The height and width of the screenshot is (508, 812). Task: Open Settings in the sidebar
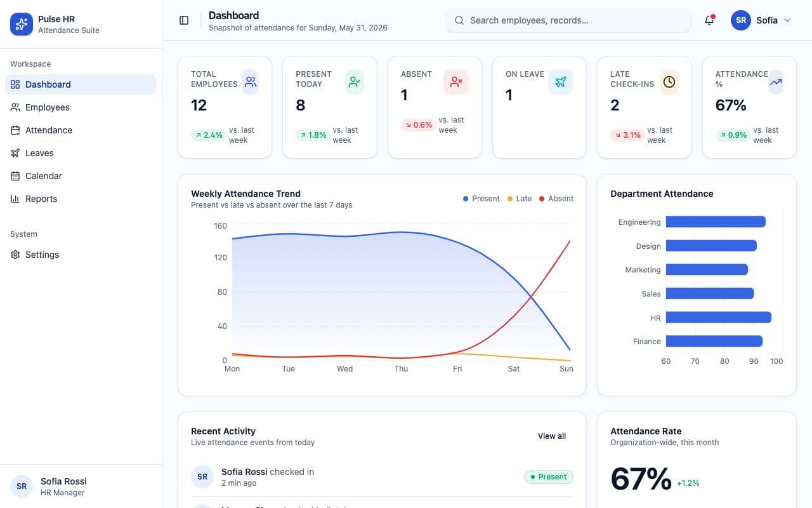click(x=81, y=255)
